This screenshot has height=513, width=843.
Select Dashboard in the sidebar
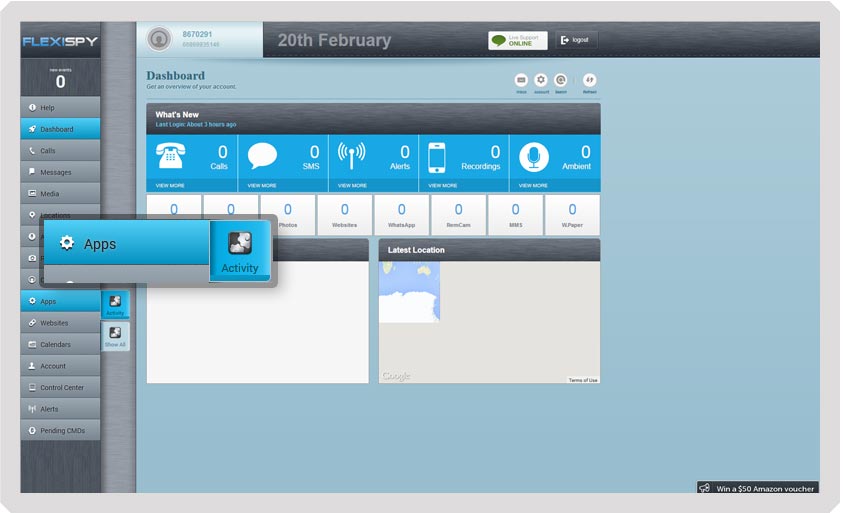60,129
